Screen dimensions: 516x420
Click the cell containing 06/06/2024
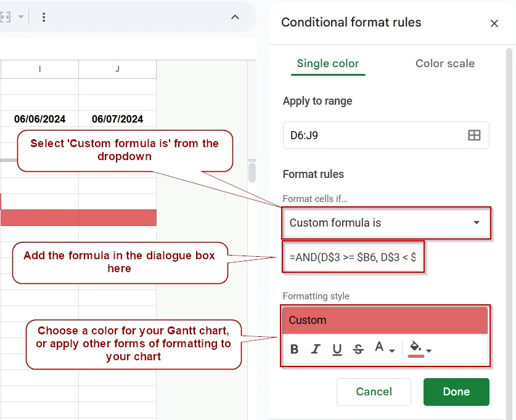point(40,119)
